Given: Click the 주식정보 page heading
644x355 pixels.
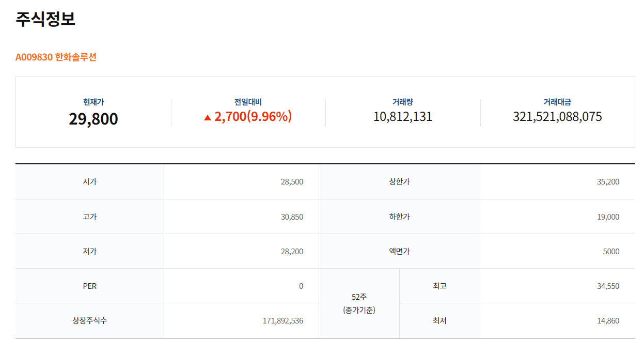Looking at the screenshot, I should click(x=45, y=19).
